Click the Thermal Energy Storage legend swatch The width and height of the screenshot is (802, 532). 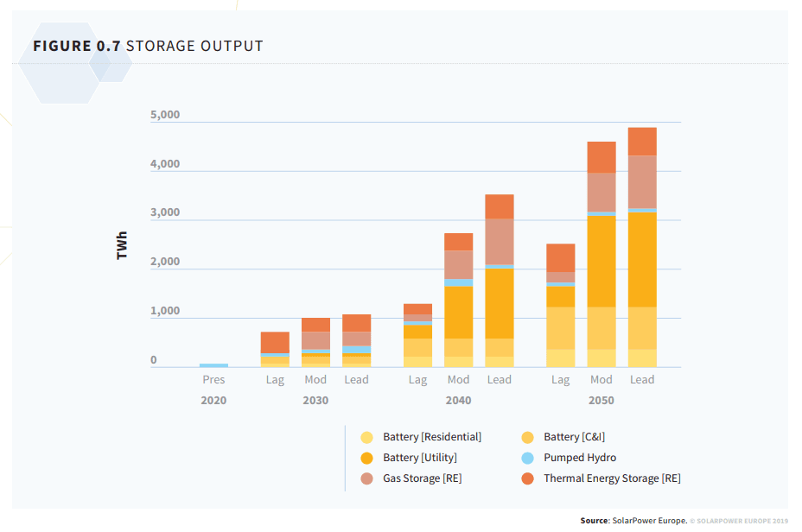(528, 478)
